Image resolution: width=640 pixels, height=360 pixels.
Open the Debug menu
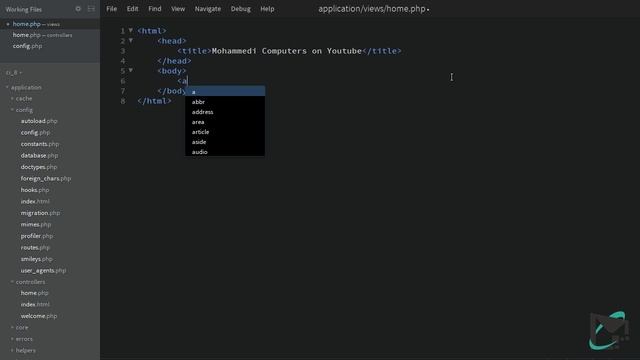pos(240,9)
